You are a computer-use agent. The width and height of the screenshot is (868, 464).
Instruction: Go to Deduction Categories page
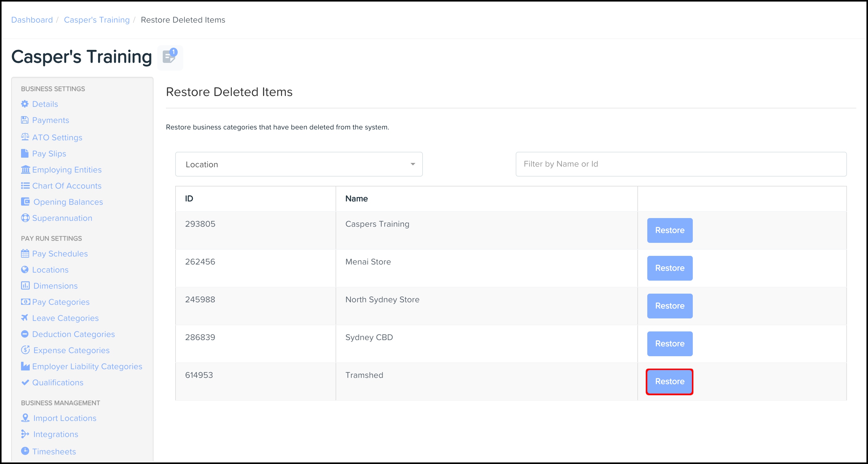pos(73,334)
